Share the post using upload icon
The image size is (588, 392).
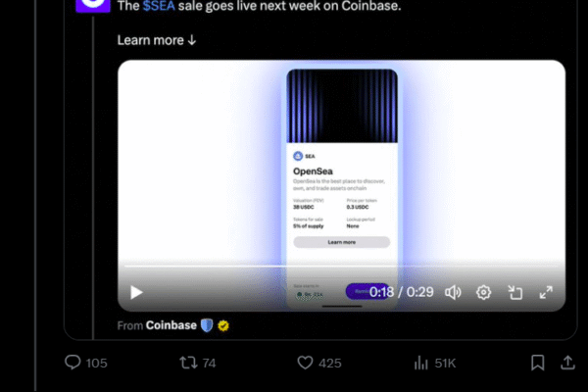tap(567, 363)
